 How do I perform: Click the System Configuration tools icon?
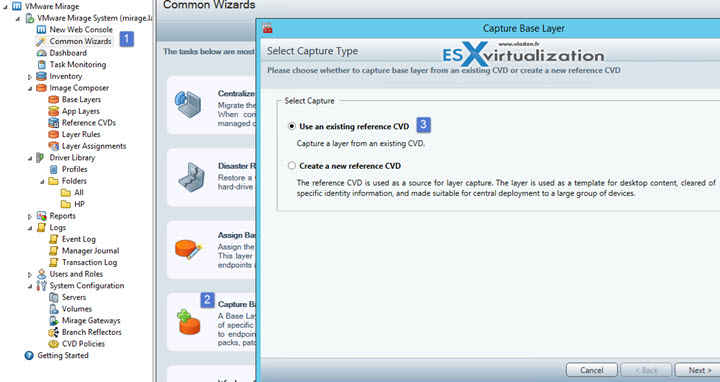[41, 286]
